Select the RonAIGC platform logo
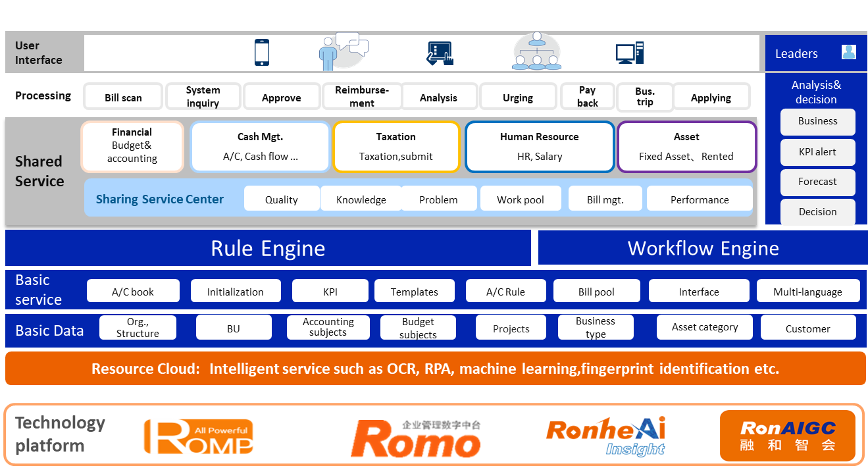Image resolution: width=868 pixels, height=468 pixels. [787, 436]
